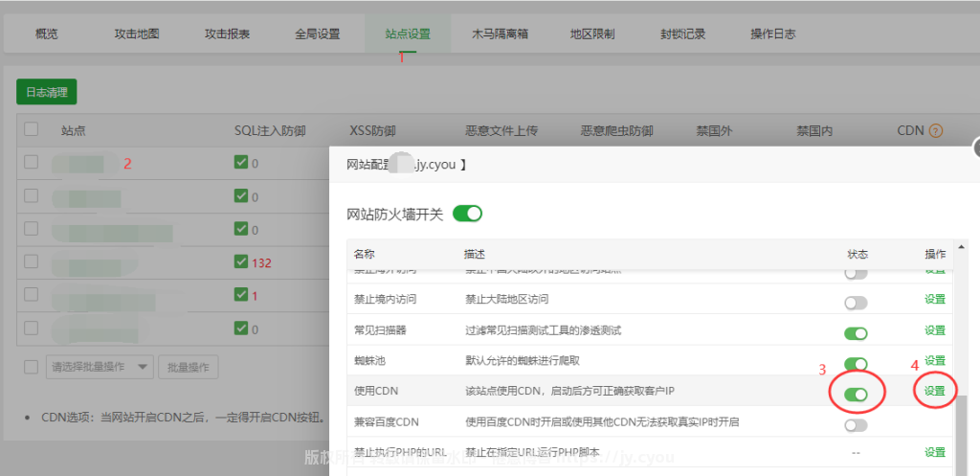The height and width of the screenshot is (476, 980).
Task: Click the CDN column help question mark icon
Action: [x=936, y=130]
